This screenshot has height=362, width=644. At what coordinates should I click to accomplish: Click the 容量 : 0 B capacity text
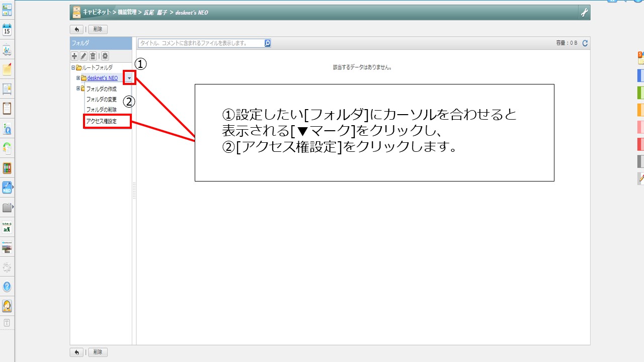[x=567, y=43]
